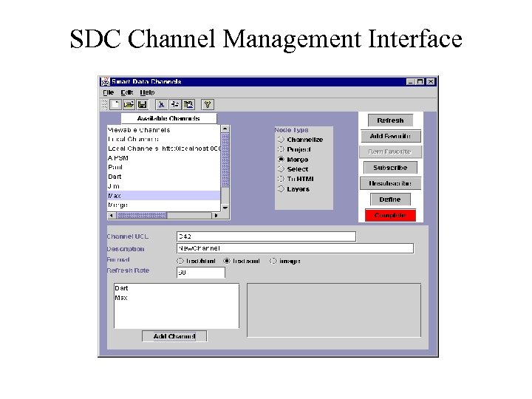This screenshot has height=399, width=532.
Task: Click the Refresh button
Action: (x=391, y=120)
